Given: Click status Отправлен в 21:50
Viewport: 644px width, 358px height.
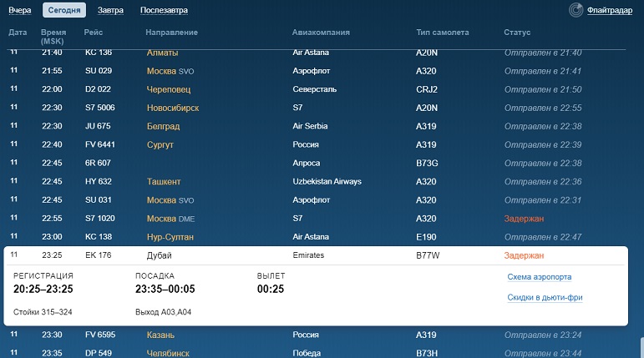Looking at the screenshot, I should click(543, 89).
